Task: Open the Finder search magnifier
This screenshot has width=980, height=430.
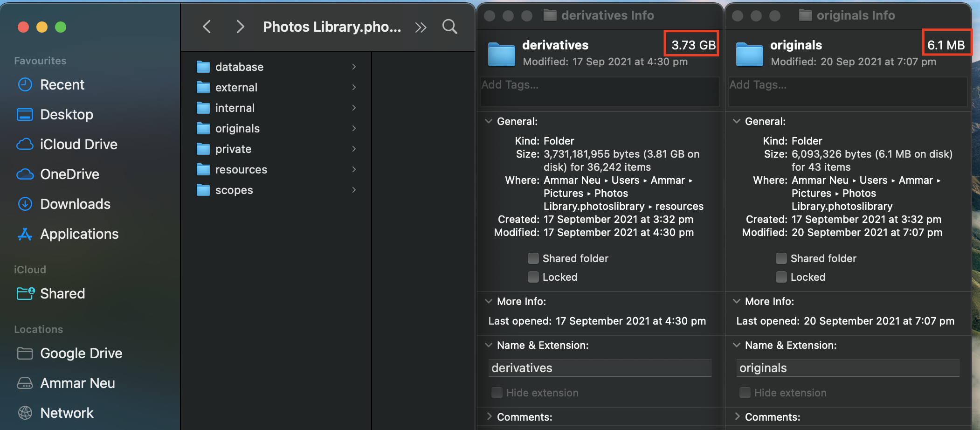Action: tap(449, 27)
